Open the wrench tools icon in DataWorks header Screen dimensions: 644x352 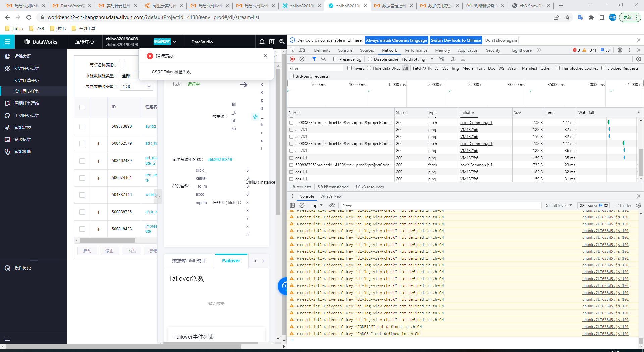pos(282,42)
